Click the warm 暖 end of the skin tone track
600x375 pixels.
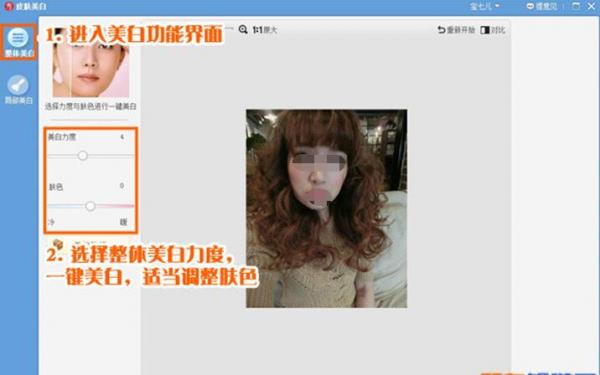[x=123, y=222]
